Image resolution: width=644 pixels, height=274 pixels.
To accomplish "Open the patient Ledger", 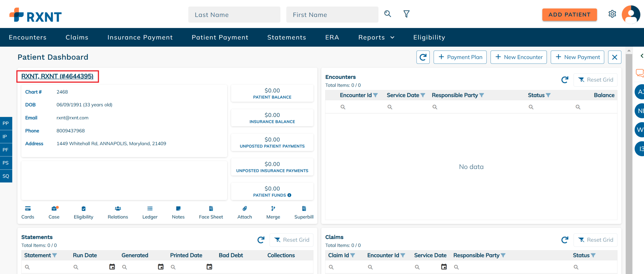I will [x=150, y=213].
